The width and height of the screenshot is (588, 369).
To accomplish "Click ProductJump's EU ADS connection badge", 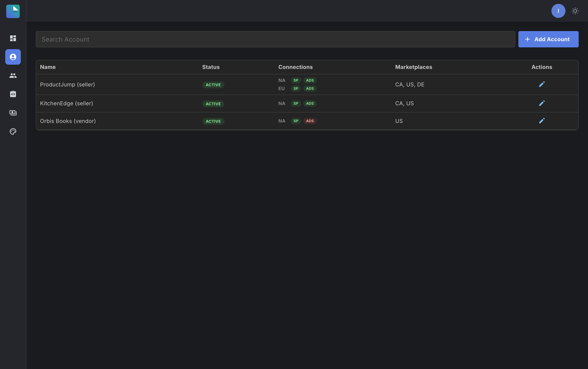I will (310, 89).
